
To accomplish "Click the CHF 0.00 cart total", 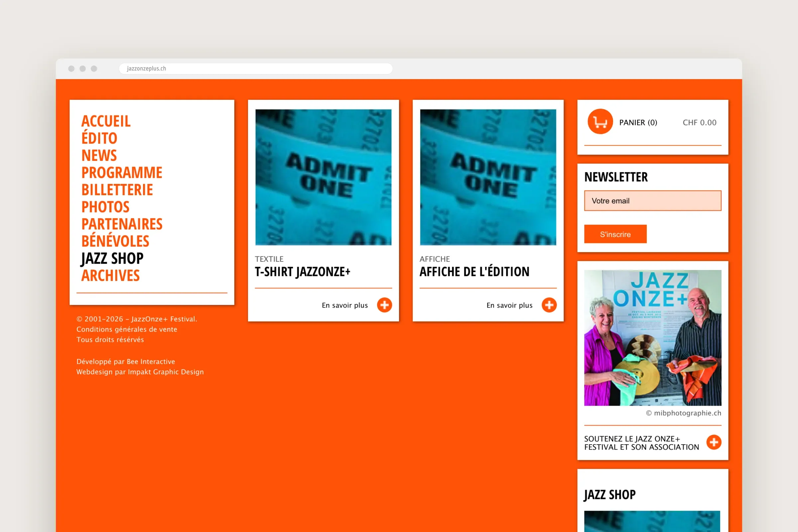I will (x=700, y=122).
